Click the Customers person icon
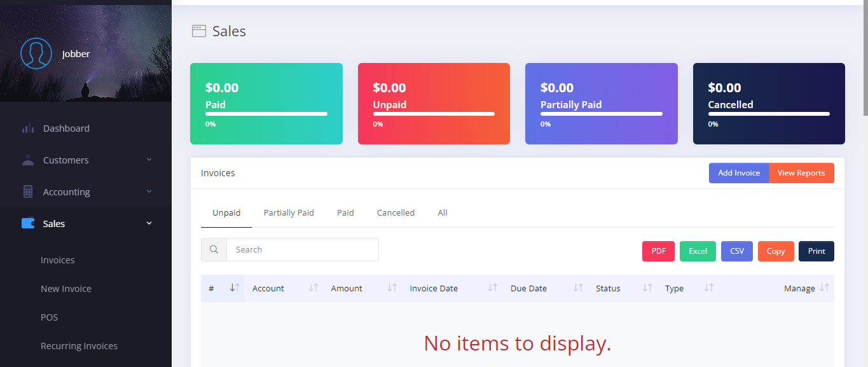This screenshot has width=868, height=367. coord(28,160)
